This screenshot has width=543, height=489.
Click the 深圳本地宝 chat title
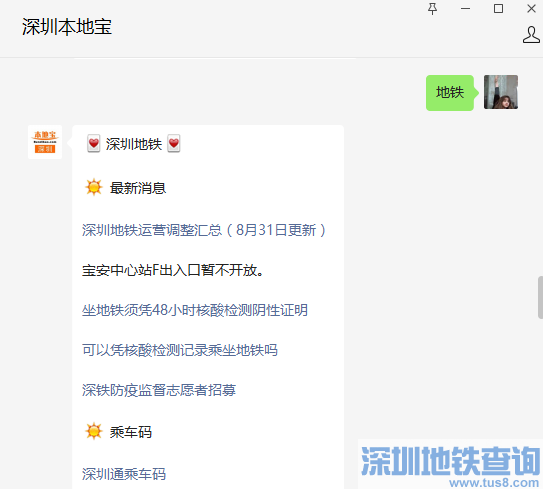pyautogui.click(x=67, y=27)
